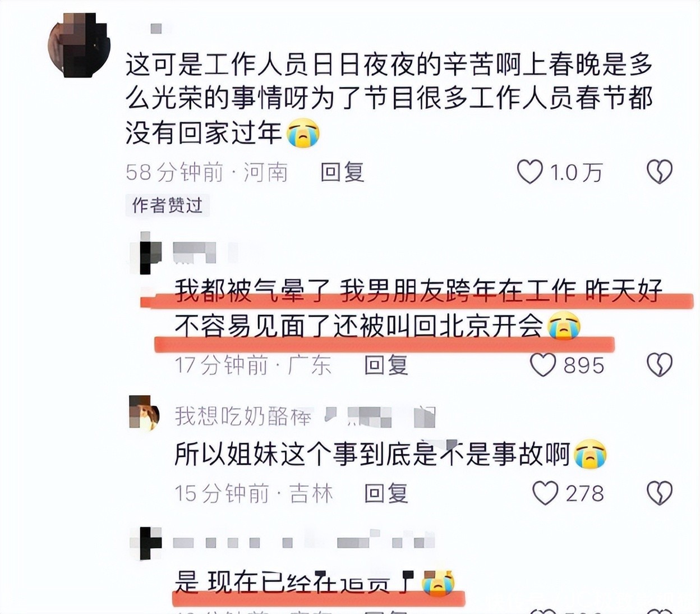The height and width of the screenshot is (614, 700).
Task: Open avatar of 我想吃奶酪棒 user
Action: click(x=144, y=413)
